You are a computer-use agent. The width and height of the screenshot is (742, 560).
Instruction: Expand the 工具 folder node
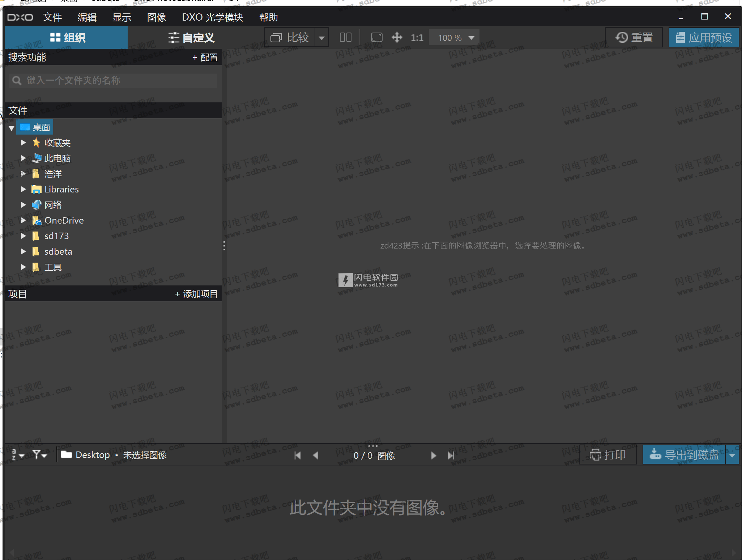[24, 267]
